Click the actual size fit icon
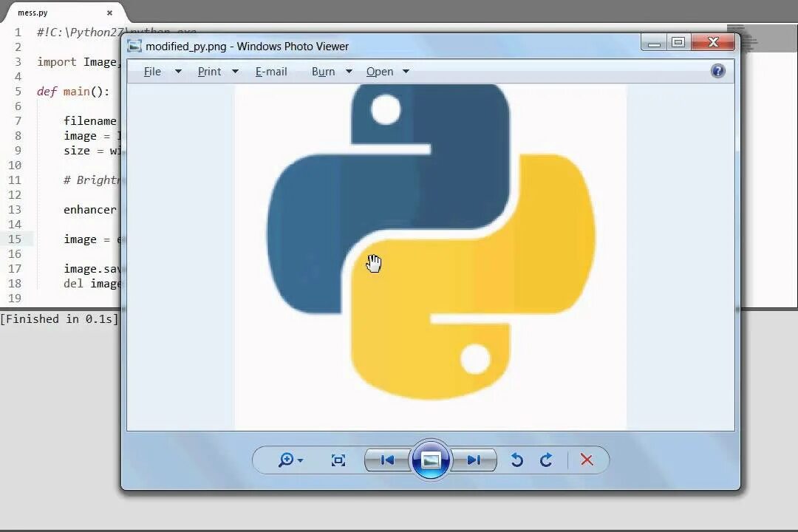 click(x=338, y=460)
